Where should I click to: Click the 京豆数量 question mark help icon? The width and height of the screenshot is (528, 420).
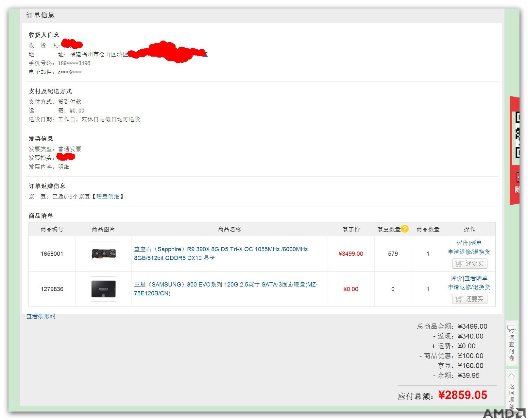(405, 229)
